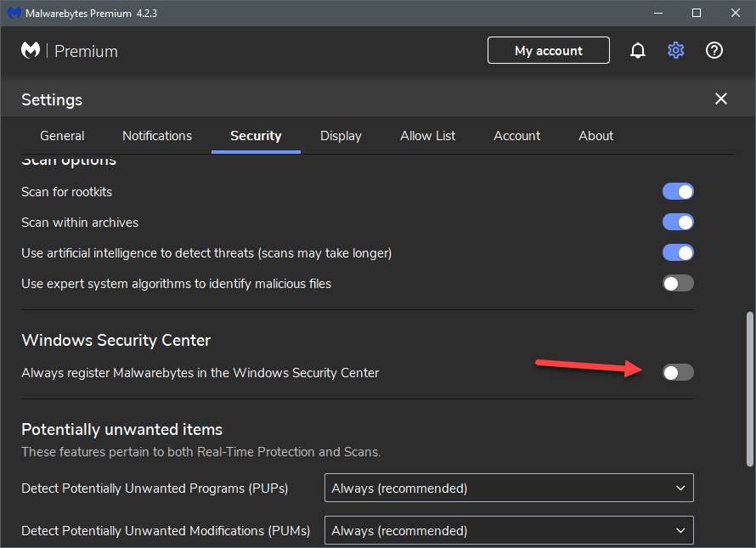Go to the Allow List tab

click(x=427, y=136)
